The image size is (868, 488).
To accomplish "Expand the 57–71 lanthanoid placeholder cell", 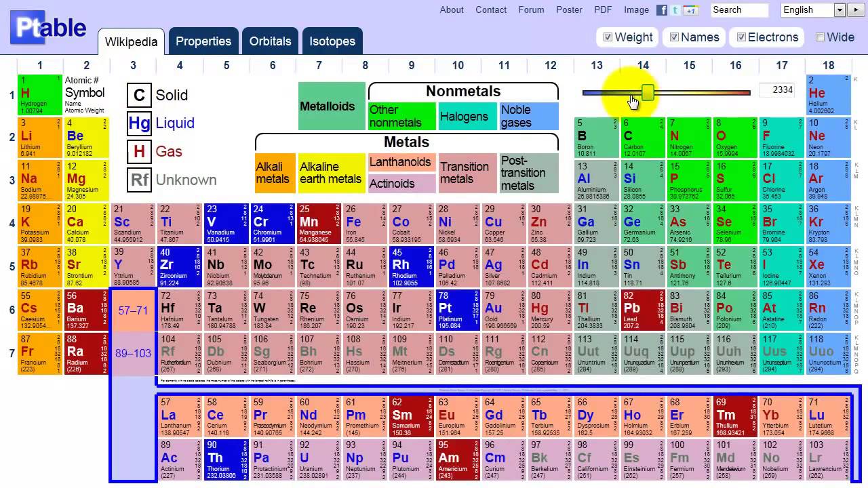I will (133, 310).
